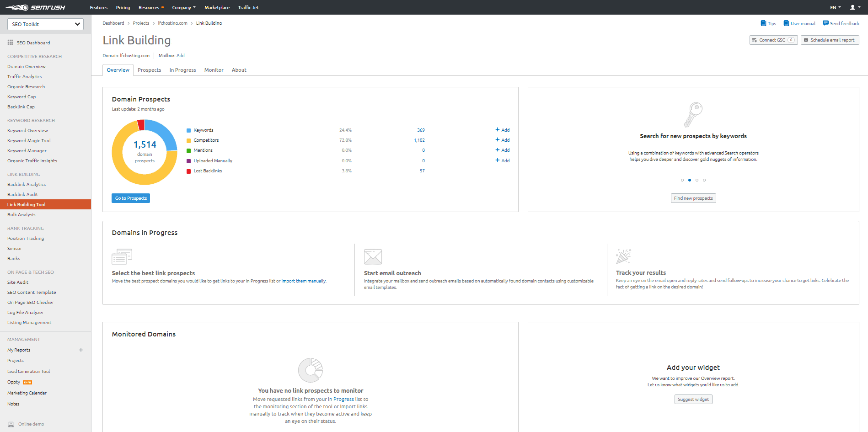The height and width of the screenshot is (432, 868).
Task: Open Oppty beta in the sidebar
Action: pos(20,382)
